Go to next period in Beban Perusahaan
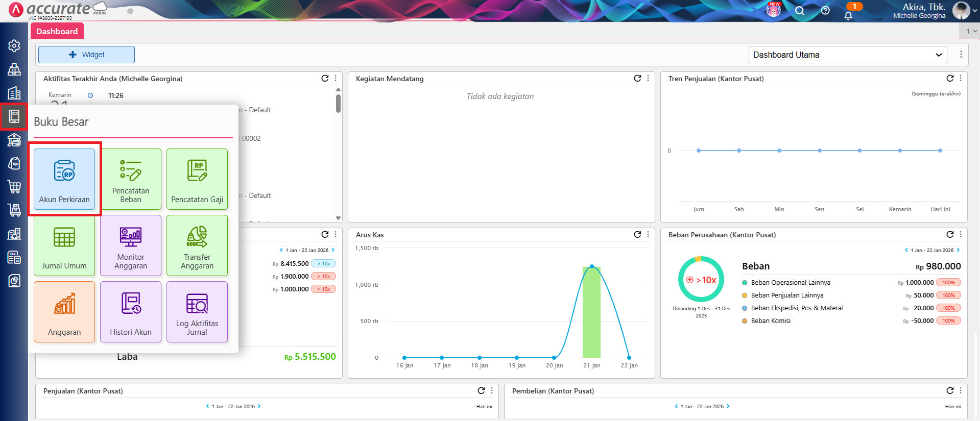980x421 pixels. (958, 250)
